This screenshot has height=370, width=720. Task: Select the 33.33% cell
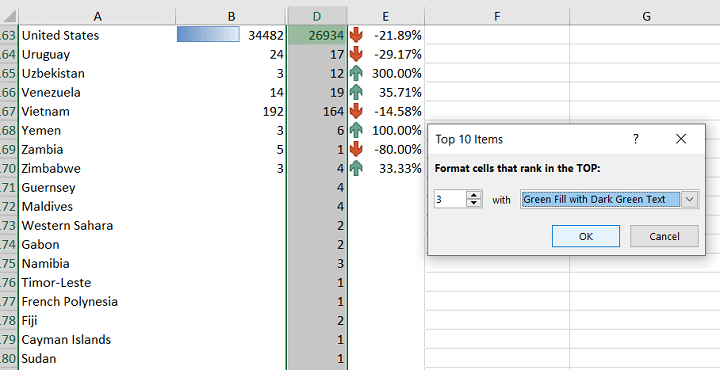[x=386, y=168]
